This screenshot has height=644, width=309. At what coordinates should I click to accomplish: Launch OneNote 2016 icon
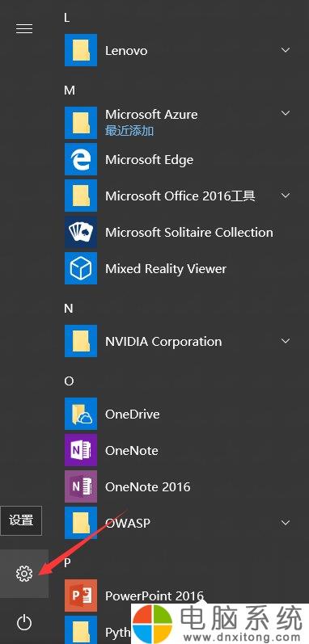pos(81,486)
